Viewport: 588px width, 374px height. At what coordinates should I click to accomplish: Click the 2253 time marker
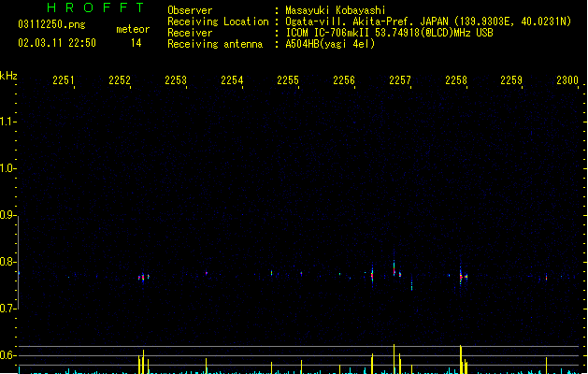176,80
